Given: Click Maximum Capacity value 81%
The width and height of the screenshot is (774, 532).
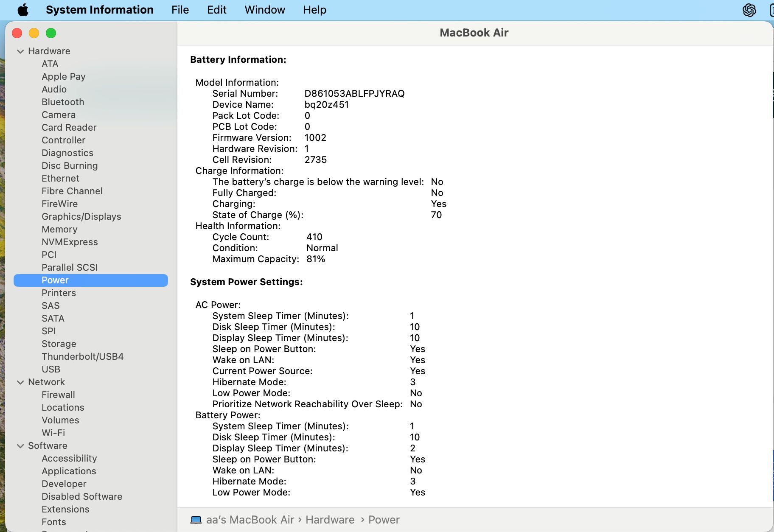Looking at the screenshot, I should (316, 259).
